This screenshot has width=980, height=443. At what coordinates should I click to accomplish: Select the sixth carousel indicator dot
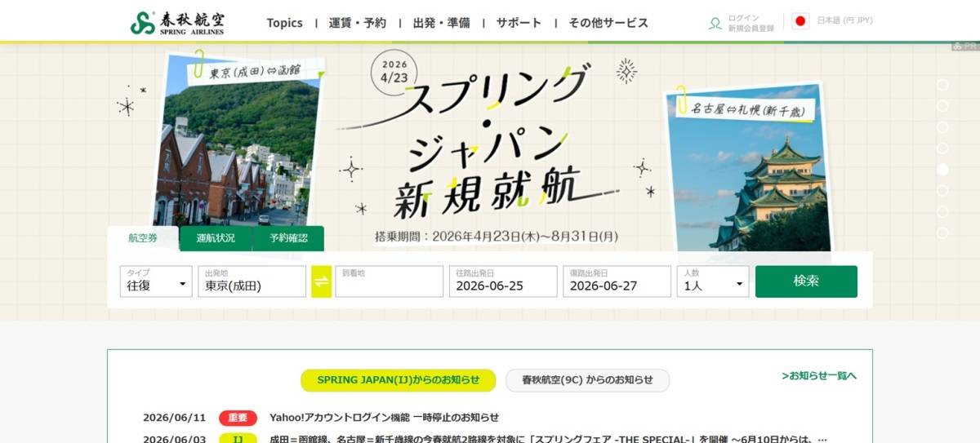942,190
